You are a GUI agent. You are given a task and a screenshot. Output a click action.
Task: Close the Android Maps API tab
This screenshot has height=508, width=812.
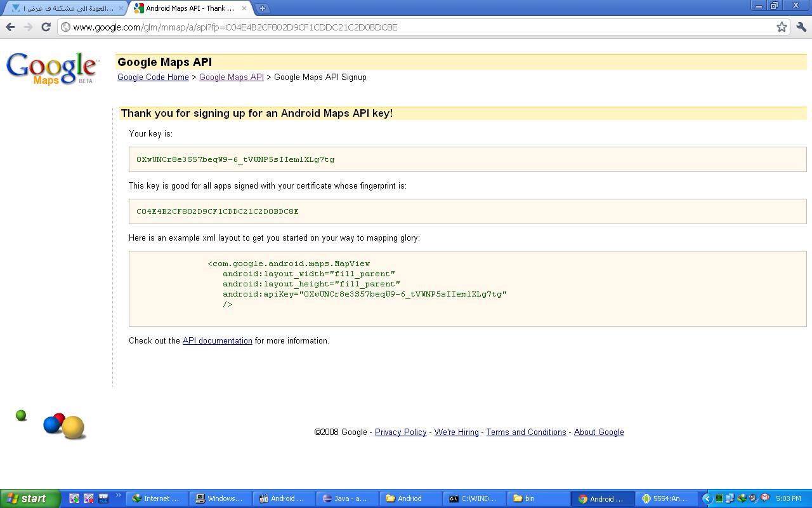(x=244, y=8)
